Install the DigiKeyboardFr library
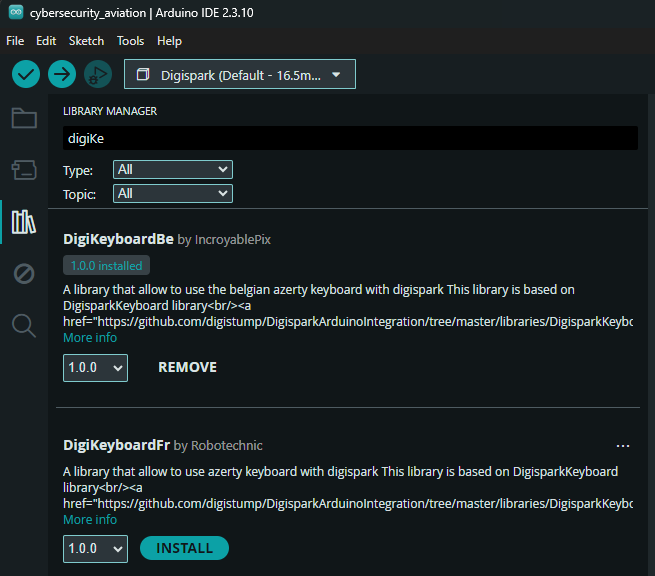The image size is (655, 576). (184, 548)
